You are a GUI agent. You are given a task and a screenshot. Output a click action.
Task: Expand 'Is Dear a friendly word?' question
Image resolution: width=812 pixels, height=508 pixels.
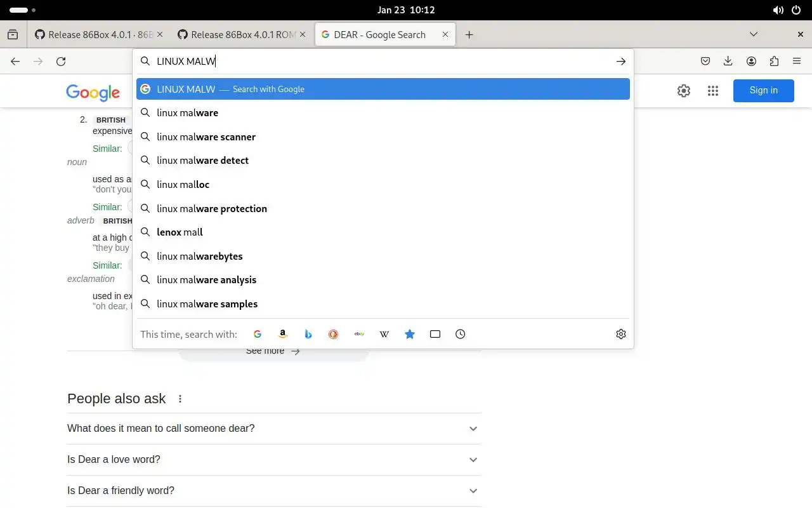point(274,491)
